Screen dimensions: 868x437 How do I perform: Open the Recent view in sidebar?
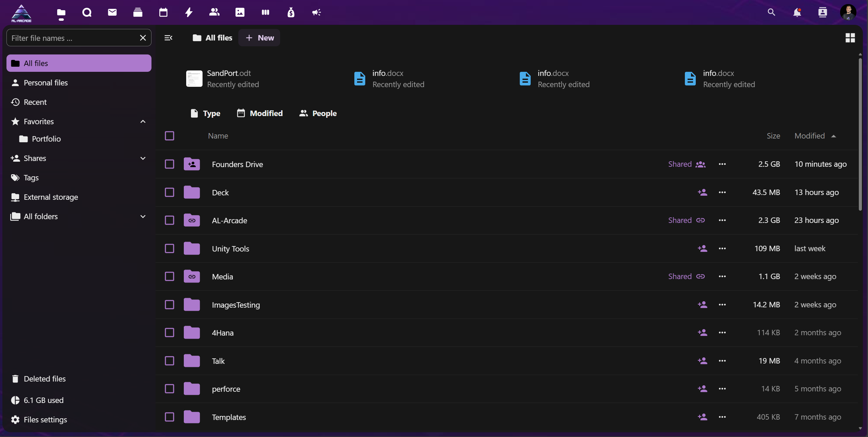point(35,102)
